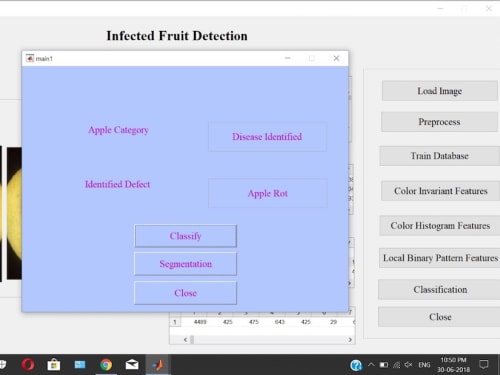
Task: Open battery status in system tray
Action: pyautogui.click(x=384, y=365)
